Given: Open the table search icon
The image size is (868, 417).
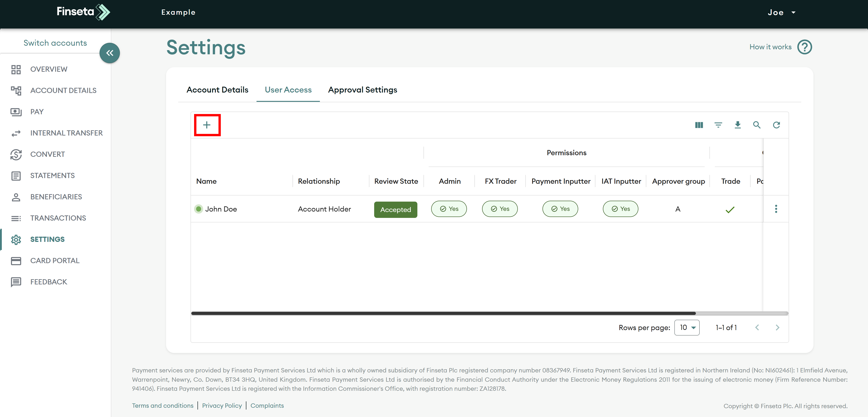Looking at the screenshot, I should click(x=756, y=125).
